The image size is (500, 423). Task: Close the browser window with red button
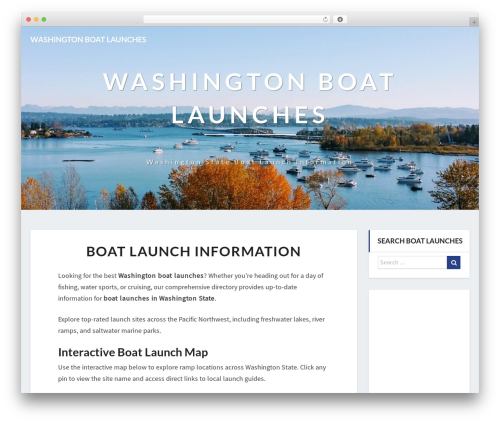coord(29,20)
